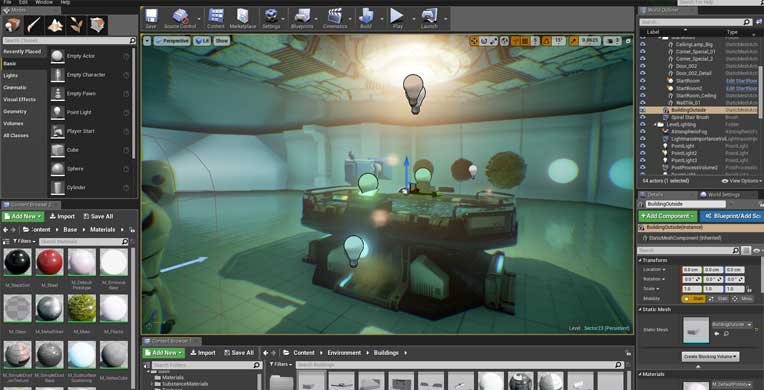Click the Save toolbar icon

pos(151,18)
